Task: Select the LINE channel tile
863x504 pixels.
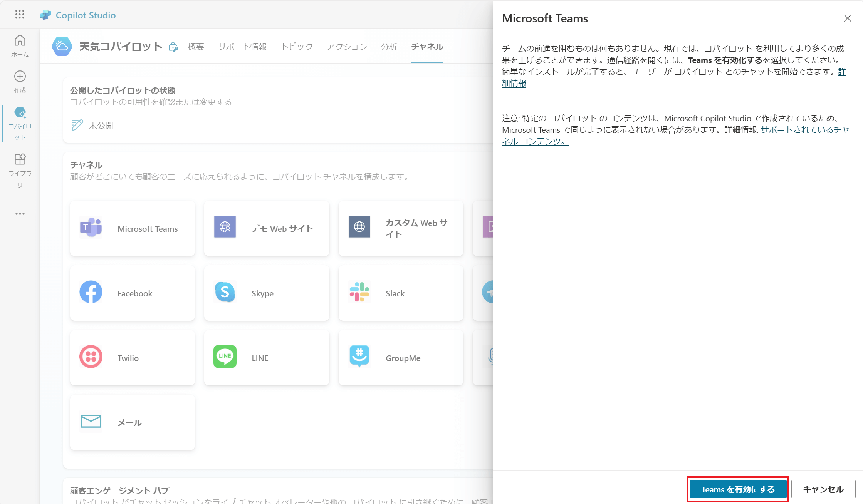Action: [267, 358]
